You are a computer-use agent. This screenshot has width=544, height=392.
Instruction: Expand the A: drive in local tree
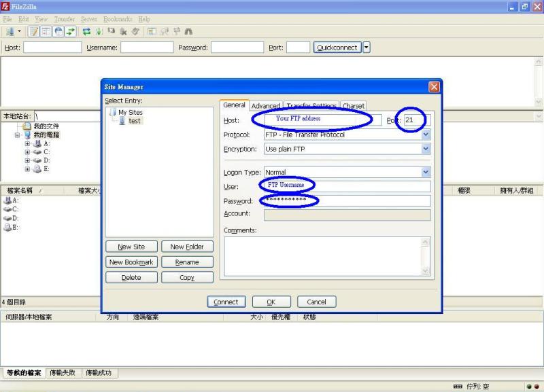pyautogui.click(x=27, y=143)
